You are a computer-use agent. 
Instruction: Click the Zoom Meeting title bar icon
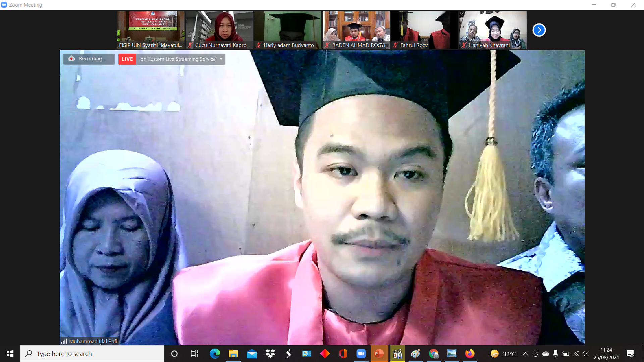point(4,5)
